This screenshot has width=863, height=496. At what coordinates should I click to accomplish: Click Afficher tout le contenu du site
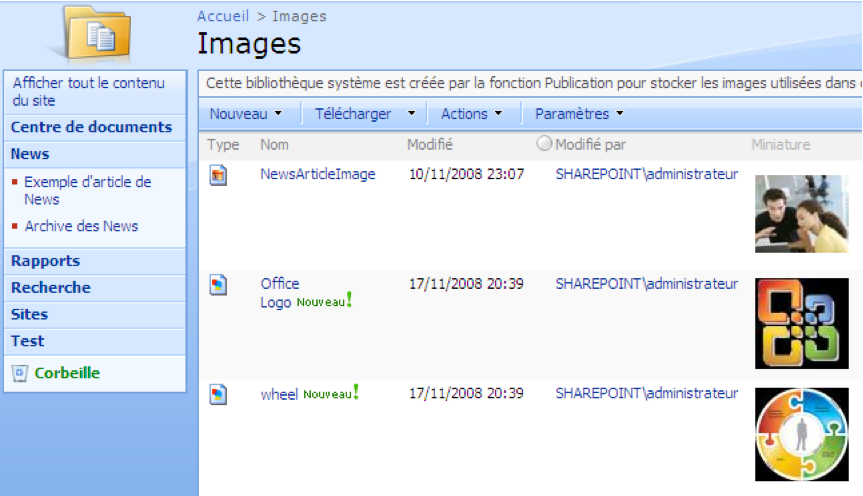(x=88, y=92)
